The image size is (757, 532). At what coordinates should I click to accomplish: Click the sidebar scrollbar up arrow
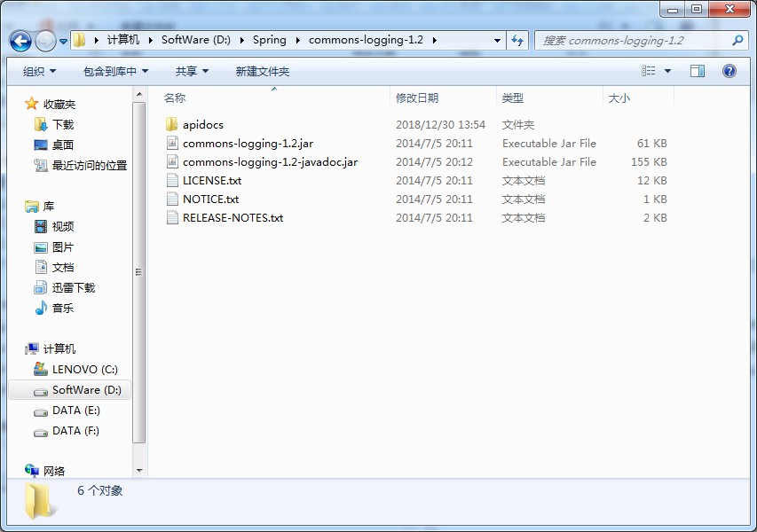(139, 94)
